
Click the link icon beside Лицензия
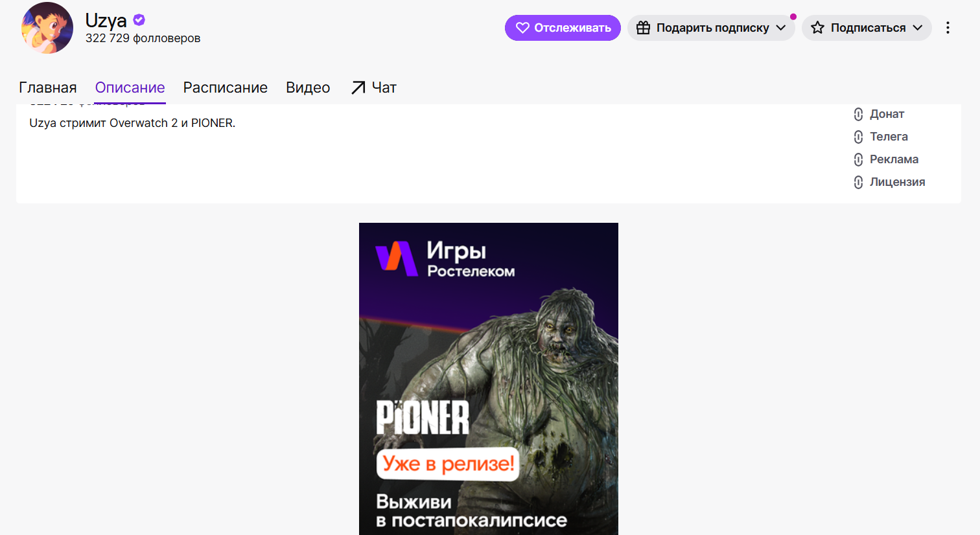(x=858, y=183)
